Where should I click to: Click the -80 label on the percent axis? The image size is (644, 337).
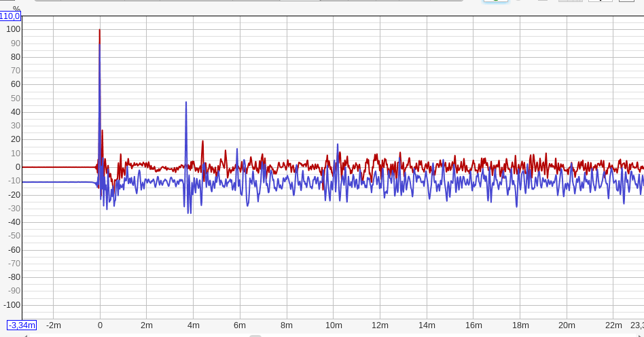[x=14, y=277]
